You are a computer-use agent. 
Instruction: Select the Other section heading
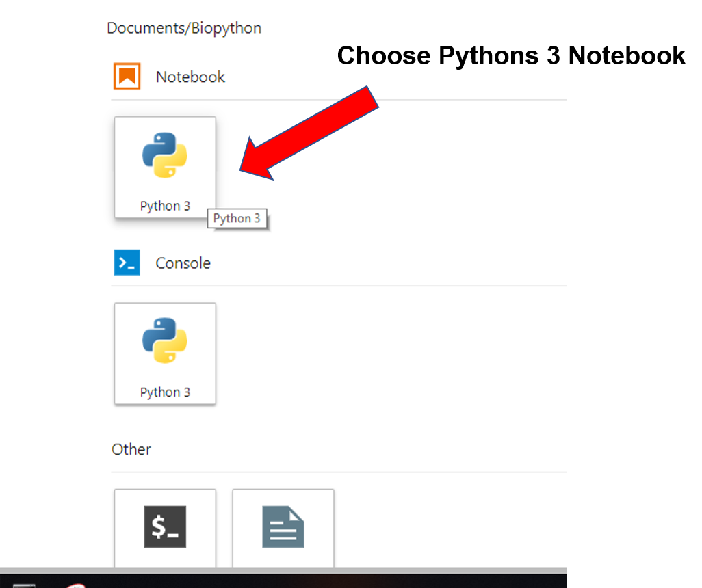click(x=131, y=449)
